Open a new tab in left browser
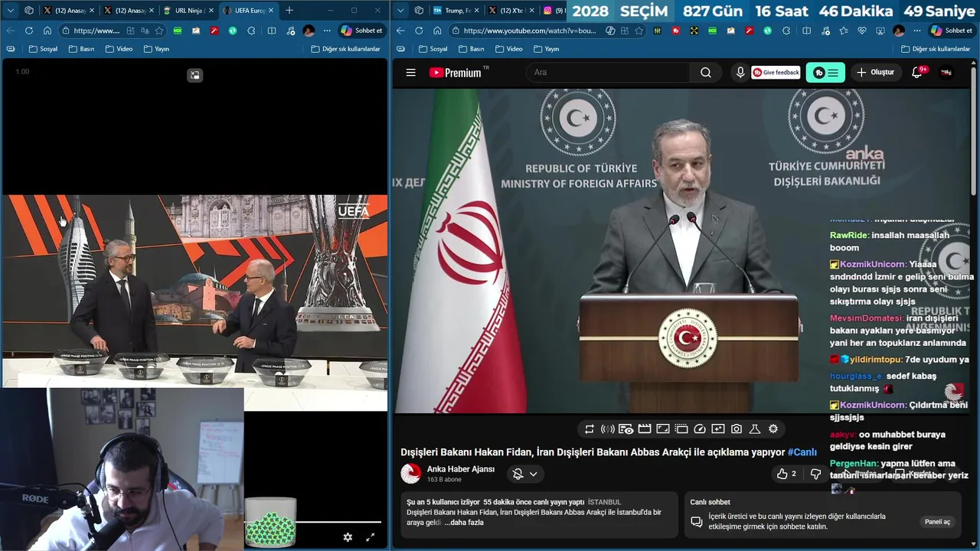The image size is (980, 551). tap(289, 11)
